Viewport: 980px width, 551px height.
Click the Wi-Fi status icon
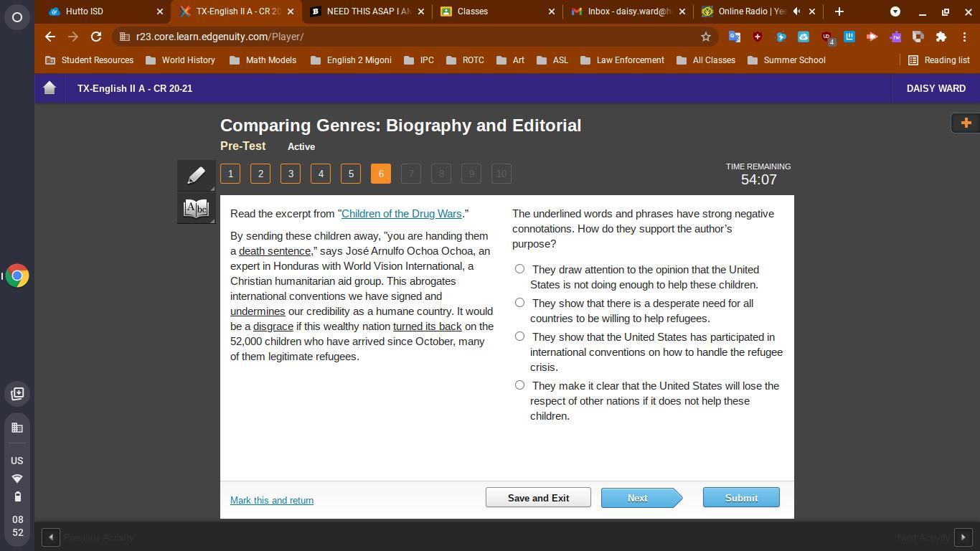tap(17, 479)
